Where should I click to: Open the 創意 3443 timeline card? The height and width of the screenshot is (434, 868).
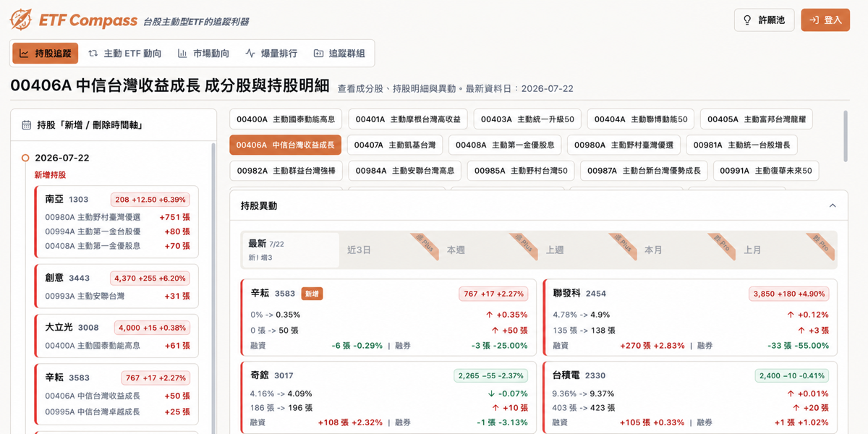(x=116, y=286)
